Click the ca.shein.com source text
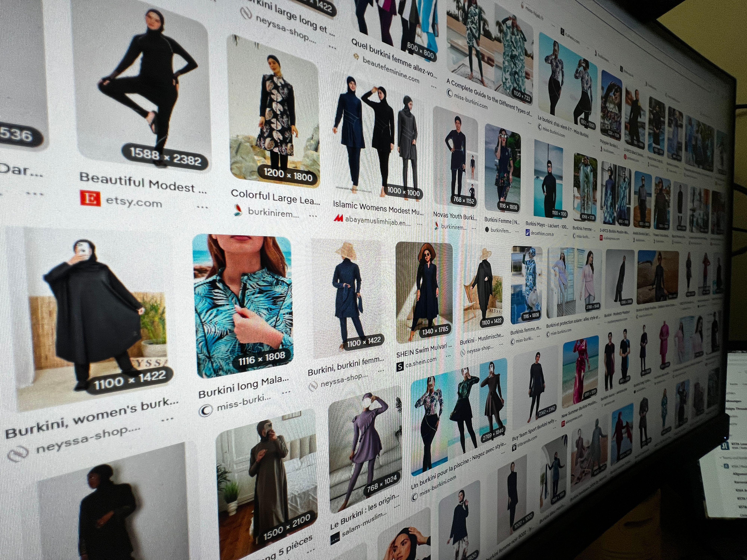The height and width of the screenshot is (560, 747). click(x=421, y=362)
